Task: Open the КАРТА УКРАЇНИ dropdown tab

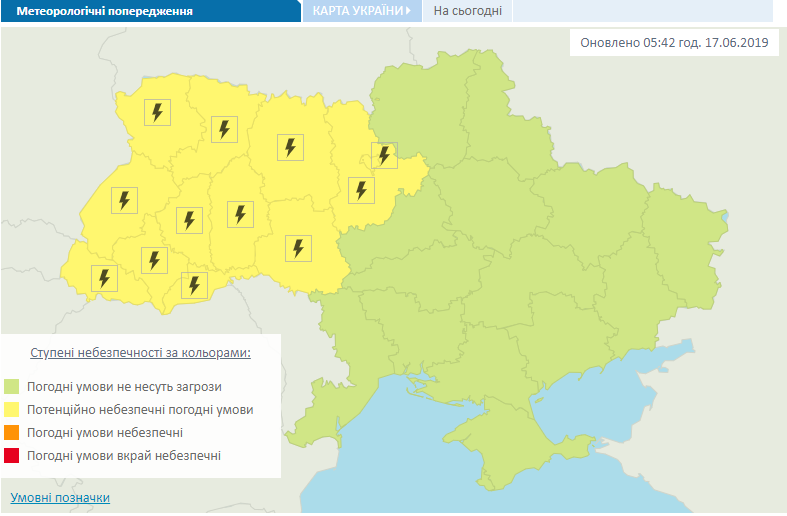Action: pyautogui.click(x=362, y=11)
